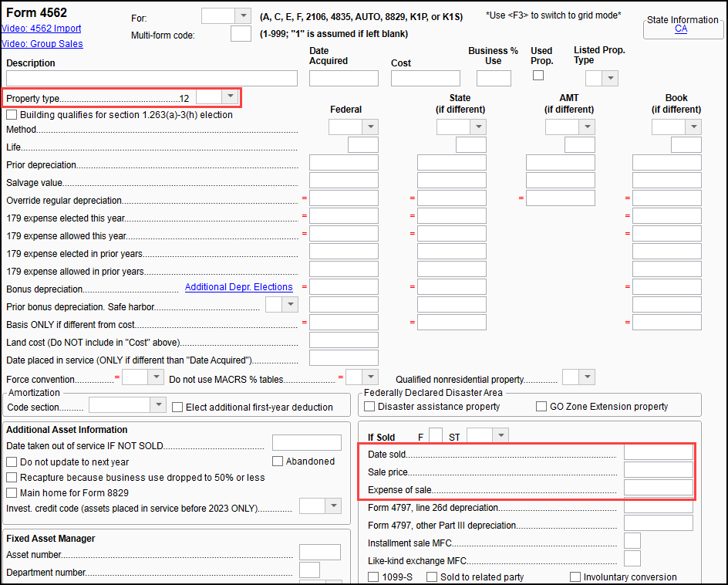Click the Department number field
Screen dimensions: 728x585
click(x=310, y=570)
